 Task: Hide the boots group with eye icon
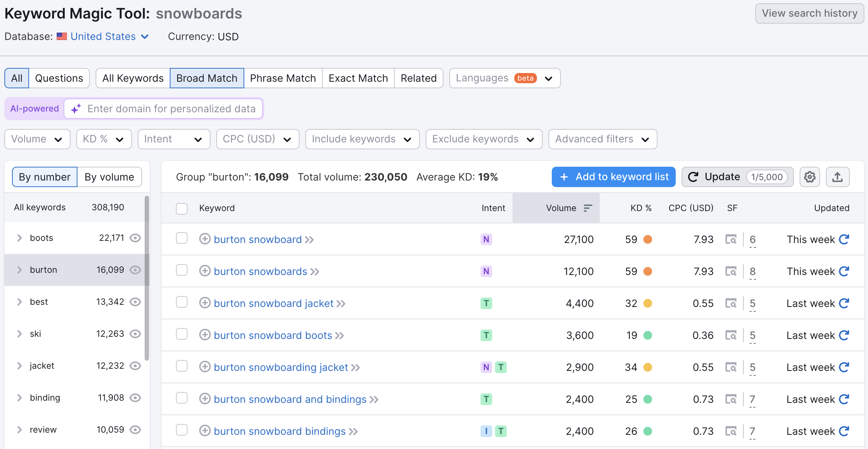tap(135, 238)
